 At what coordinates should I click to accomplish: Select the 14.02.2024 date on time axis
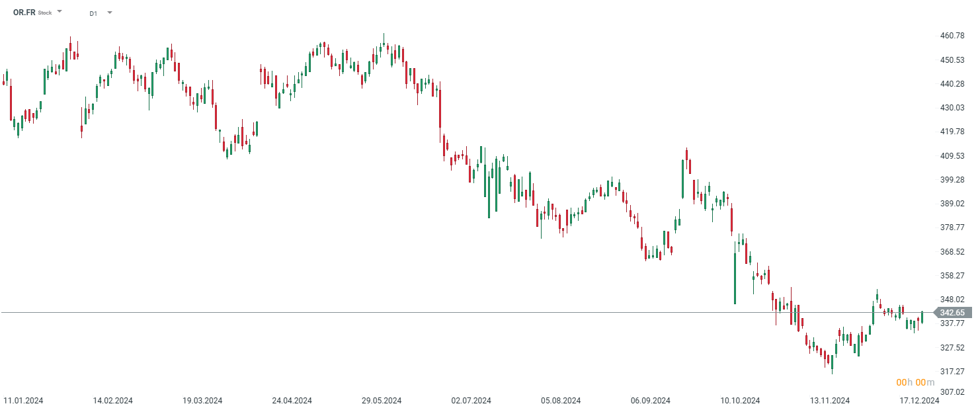click(x=112, y=401)
